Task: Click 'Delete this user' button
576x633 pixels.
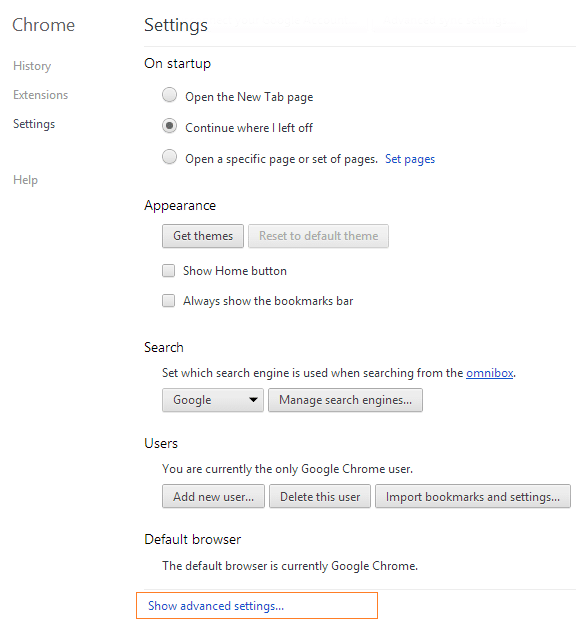Action: point(320,497)
